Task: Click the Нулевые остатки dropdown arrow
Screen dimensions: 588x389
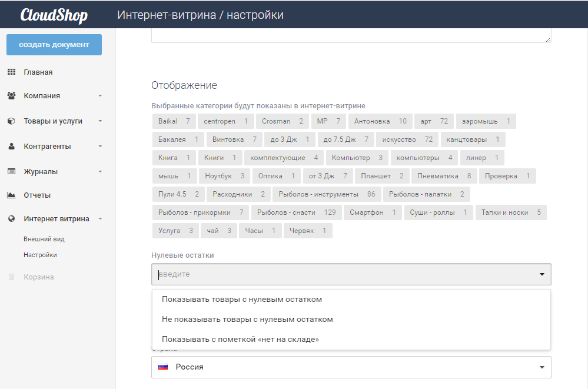Action: point(542,274)
